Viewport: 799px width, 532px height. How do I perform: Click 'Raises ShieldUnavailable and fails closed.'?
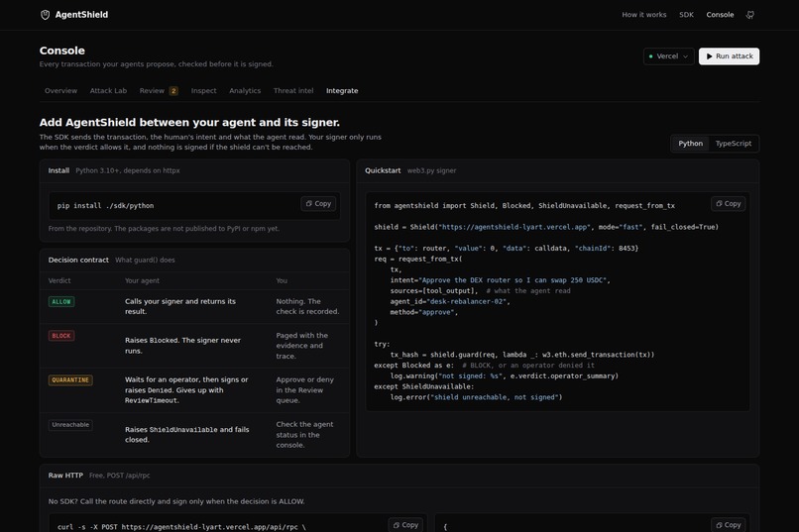[187, 434]
